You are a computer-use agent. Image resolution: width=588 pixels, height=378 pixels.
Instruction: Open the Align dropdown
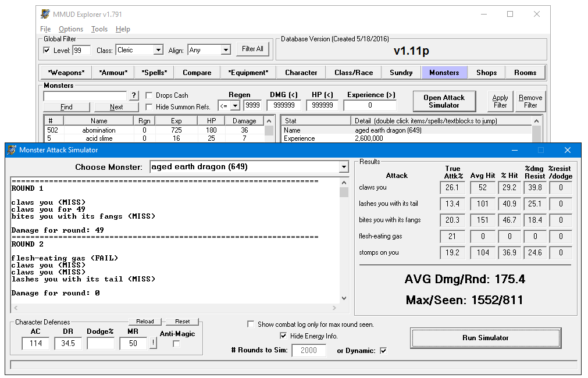click(226, 51)
